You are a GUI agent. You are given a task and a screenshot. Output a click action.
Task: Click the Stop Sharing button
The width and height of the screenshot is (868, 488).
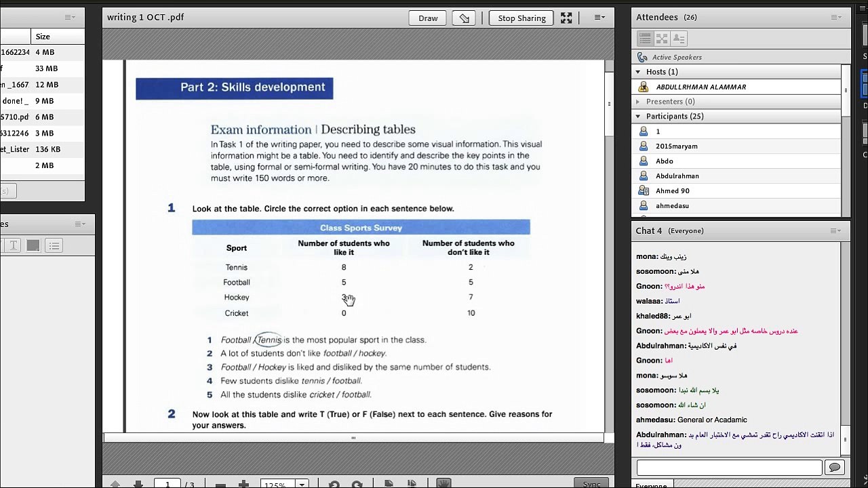[521, 18]
